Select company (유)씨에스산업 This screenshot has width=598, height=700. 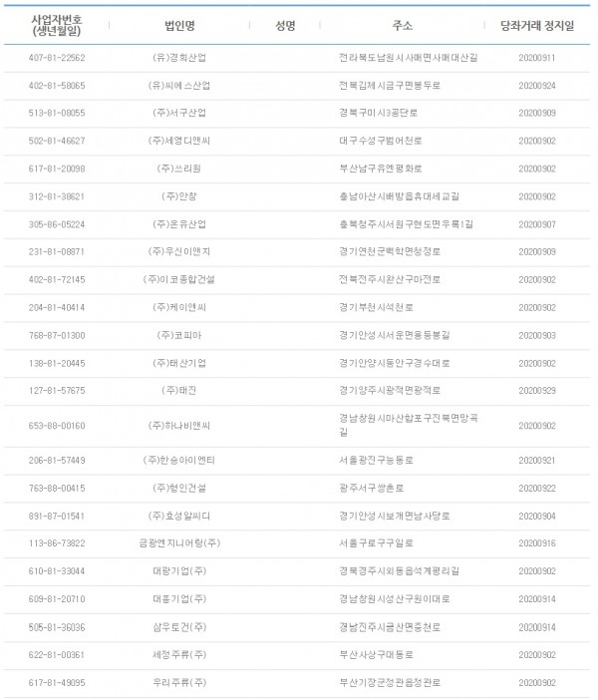tap(179, 86)
